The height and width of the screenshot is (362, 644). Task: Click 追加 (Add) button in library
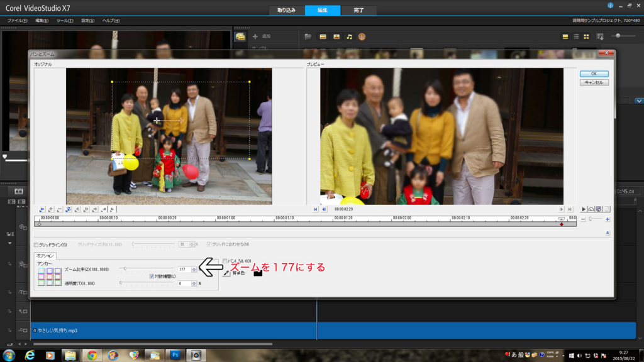[262, 36]
